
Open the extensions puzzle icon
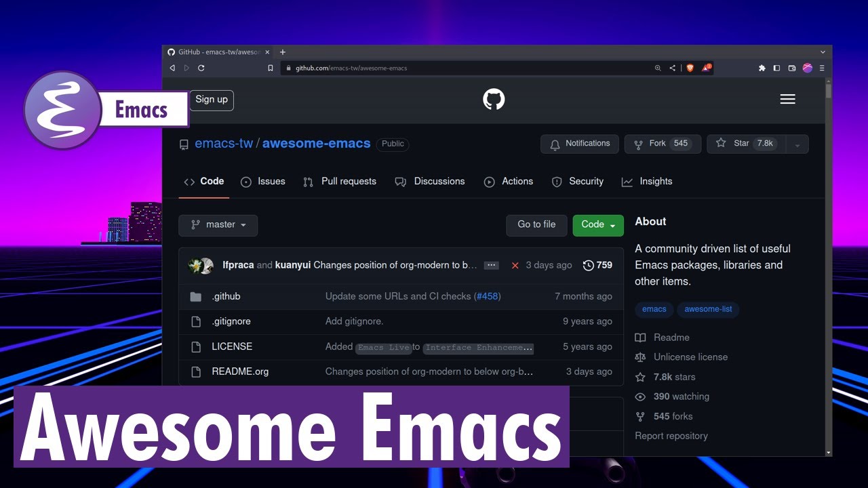tap(762, 68)
